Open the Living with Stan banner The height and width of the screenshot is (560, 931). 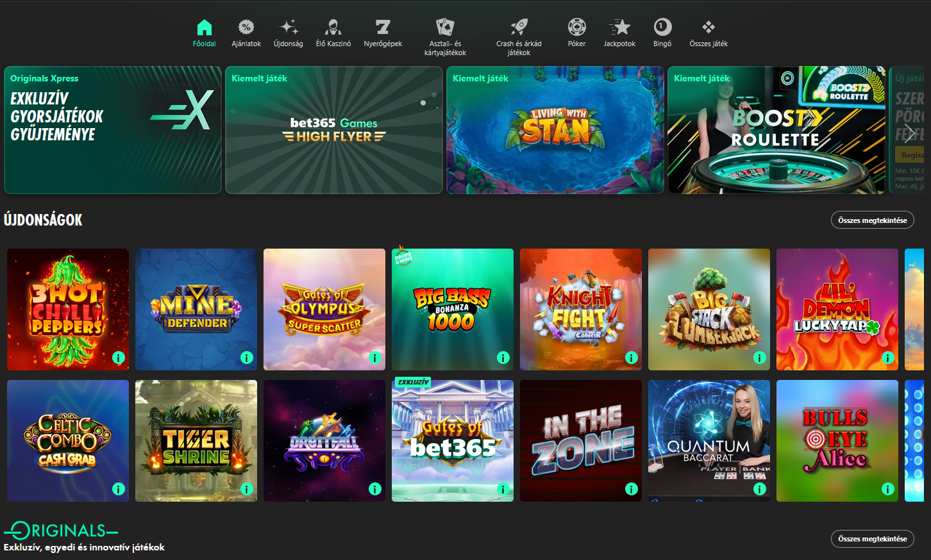(x=555, y=130)
